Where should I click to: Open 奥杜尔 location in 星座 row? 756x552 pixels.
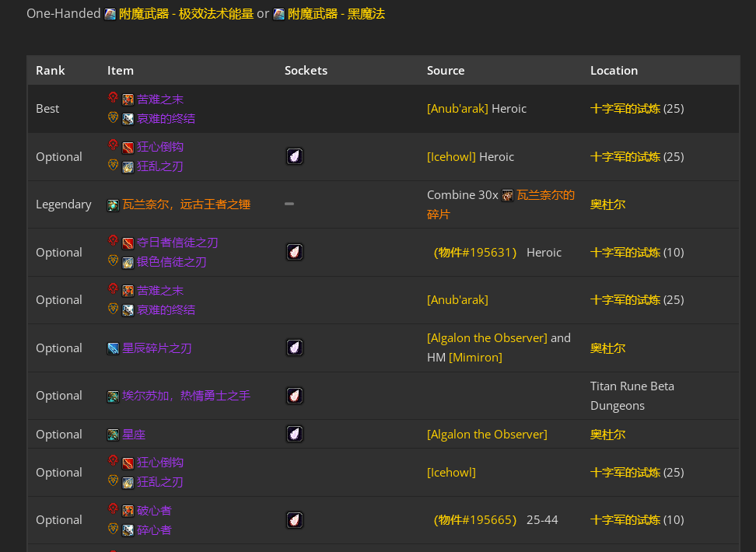(607, 435)
